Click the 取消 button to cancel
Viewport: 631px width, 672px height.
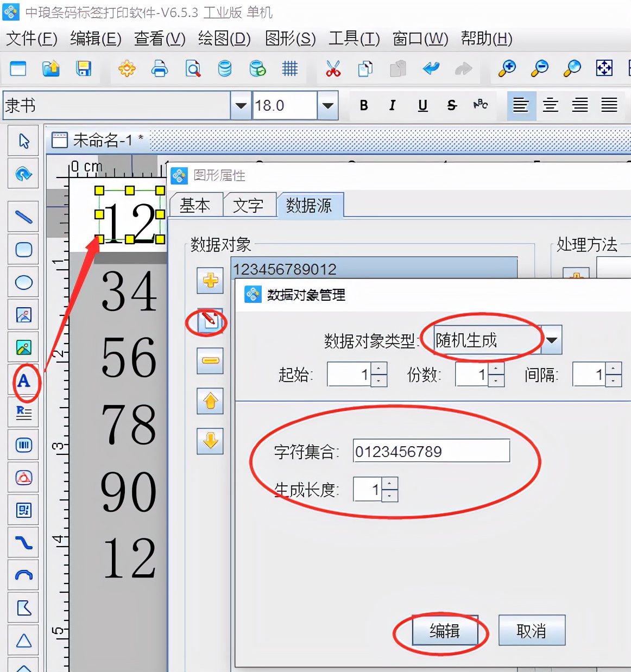click(531, 630)
